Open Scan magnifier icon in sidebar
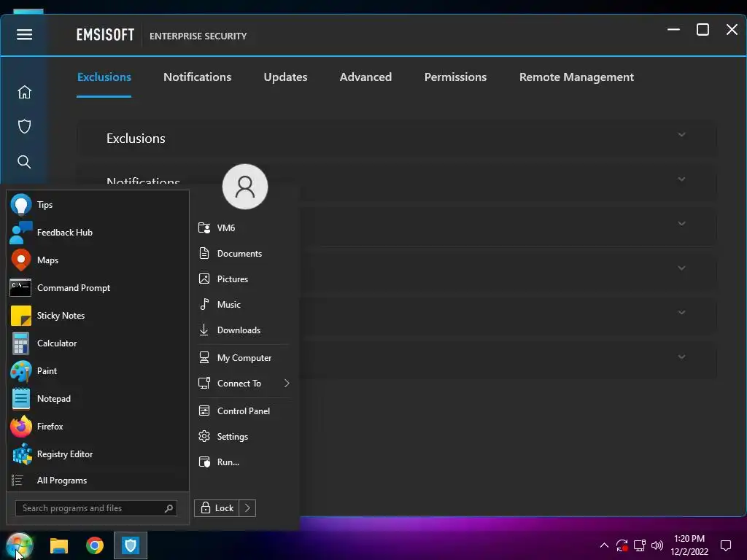Image resolution: width=747 pixels, height=560 pixels. tap(24, 162)
